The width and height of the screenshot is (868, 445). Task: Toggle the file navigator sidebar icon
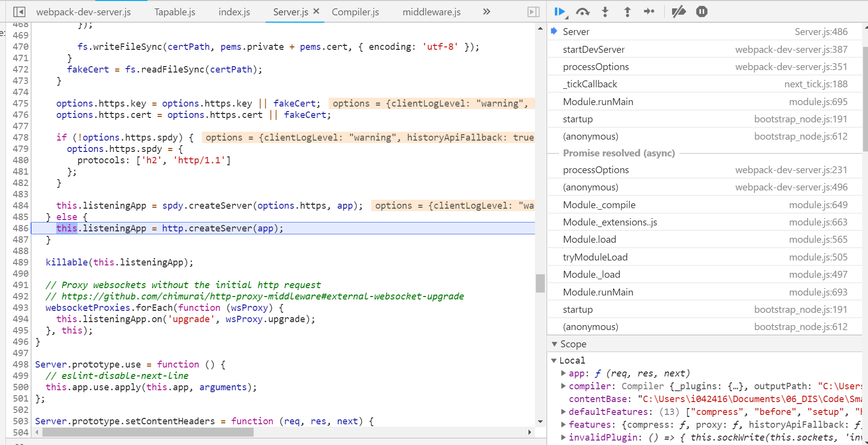tap(19, 12)
